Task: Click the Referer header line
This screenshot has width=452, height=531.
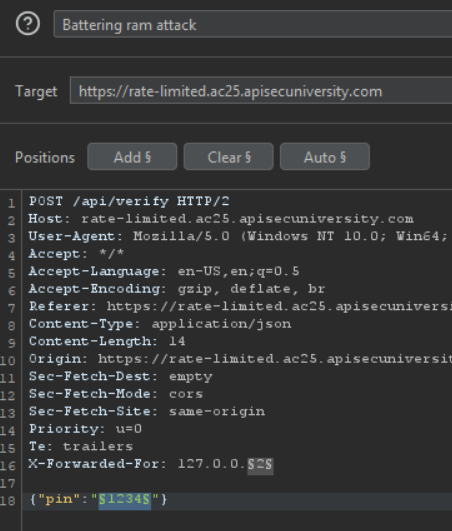Action: [x=240, y=306]
